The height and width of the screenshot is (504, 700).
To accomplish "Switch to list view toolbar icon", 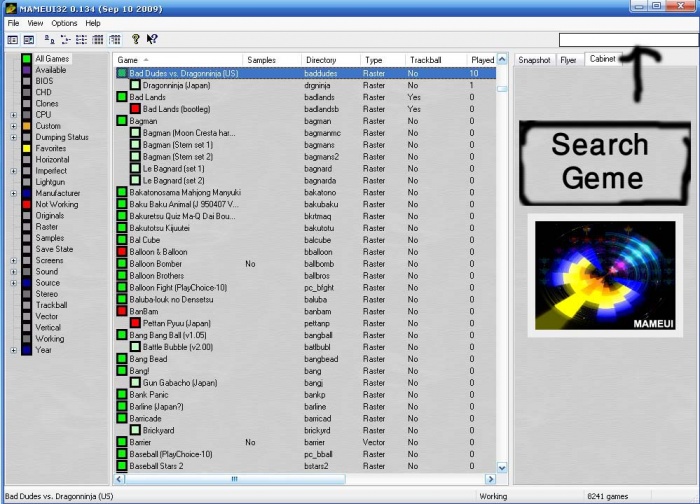I will pyautogui.click(x=82, y=40).
